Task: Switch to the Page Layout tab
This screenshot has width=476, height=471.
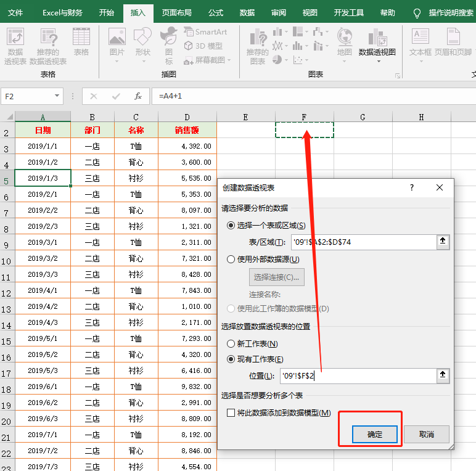Action: (x=177, y=13)
